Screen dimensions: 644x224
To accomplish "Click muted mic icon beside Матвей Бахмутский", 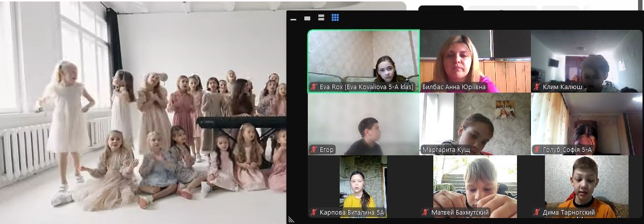I will (x=425, y=212).
